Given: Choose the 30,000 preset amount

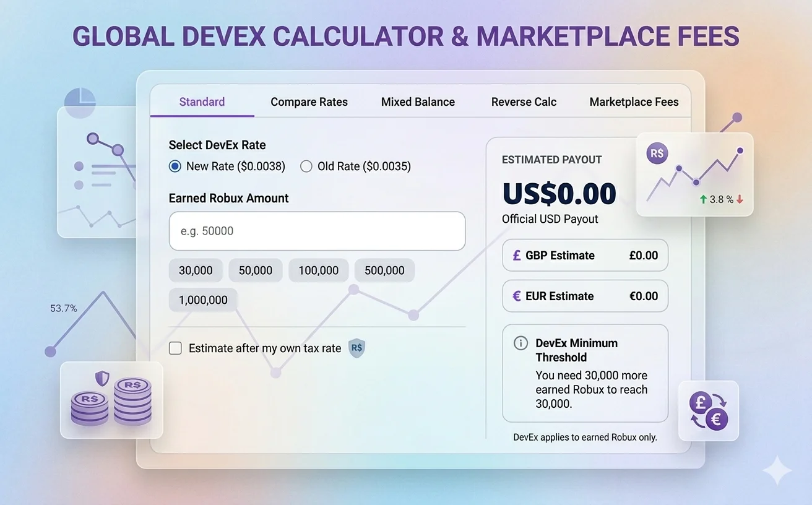Looking at the screenshot, I should point(196,270).
